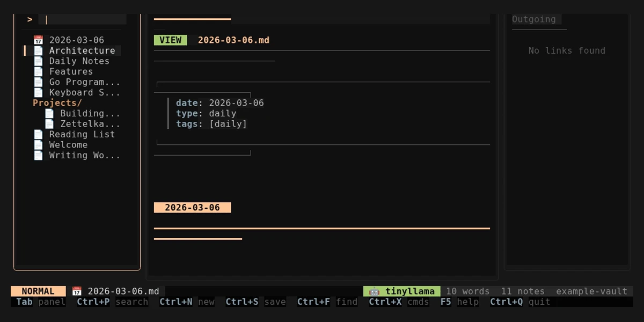Image resolution: width=644 pixels, height=322 pixels.
Task: Open the Features note
Action: [71, 71]
